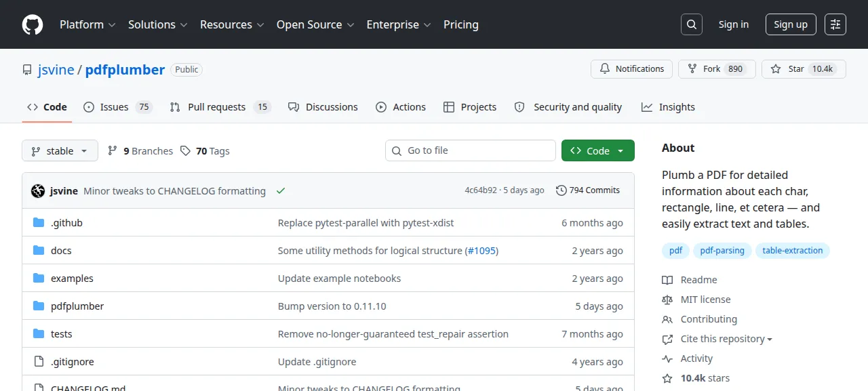The width and height of the screenshot is (868, 391).
Task: Select the table-extraction topic tag
Action: (792, 251)
